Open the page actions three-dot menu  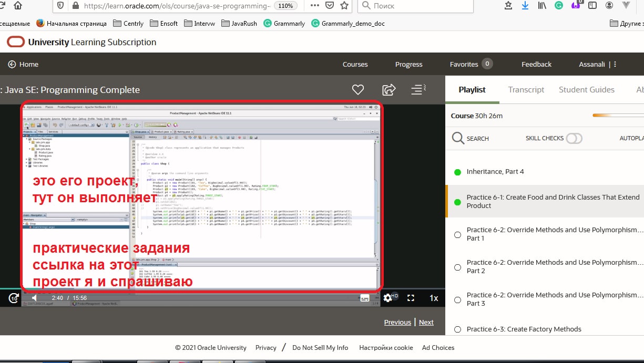tap(314, 6)
